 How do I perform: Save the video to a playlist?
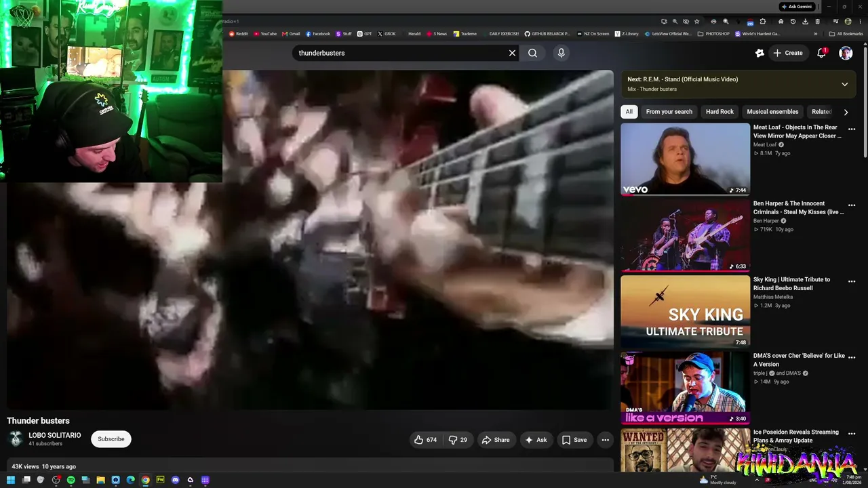[574, 440]
